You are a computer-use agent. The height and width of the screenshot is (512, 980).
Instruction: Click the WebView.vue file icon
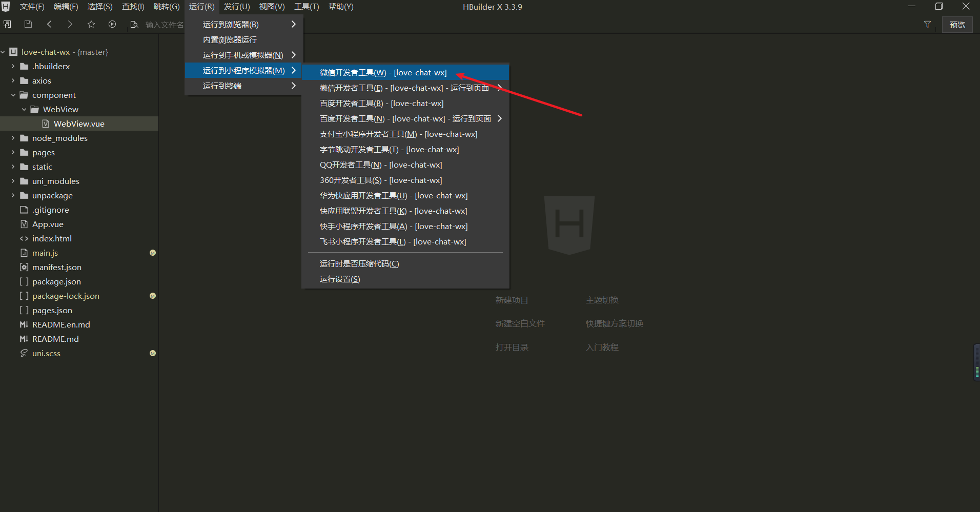pos(46,124)
